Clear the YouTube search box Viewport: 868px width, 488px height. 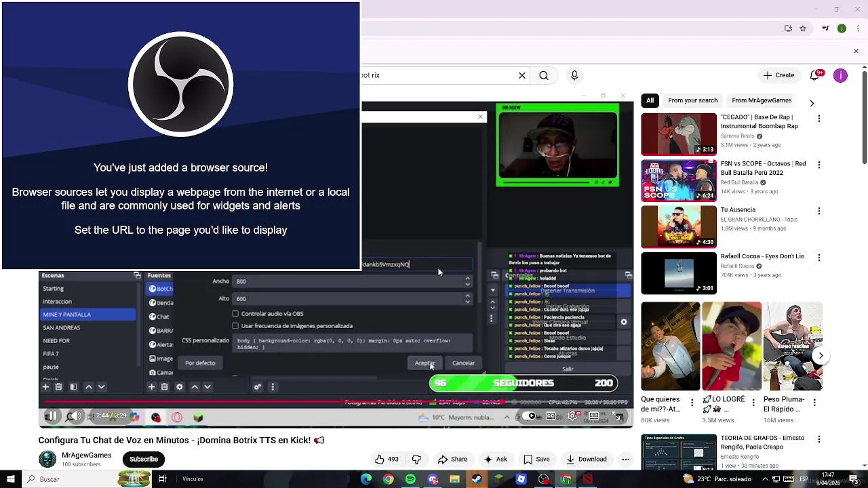522,75
